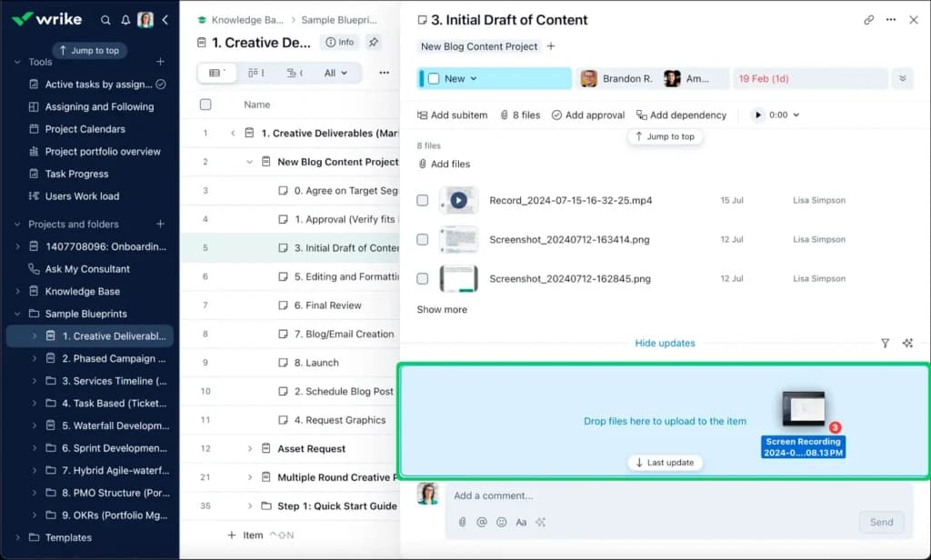This screenshot has height=560, width=931.
Task: Click Show more files
Action: (442, 309)
